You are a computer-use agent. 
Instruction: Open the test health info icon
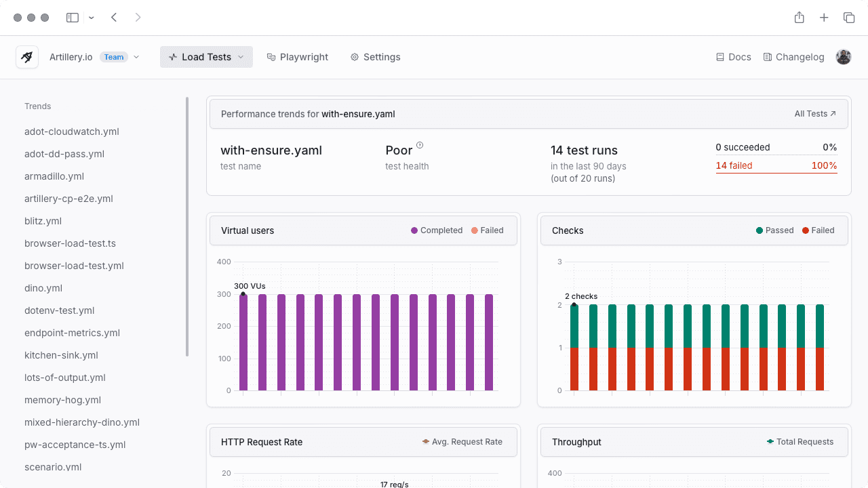[x=420, y=144]
